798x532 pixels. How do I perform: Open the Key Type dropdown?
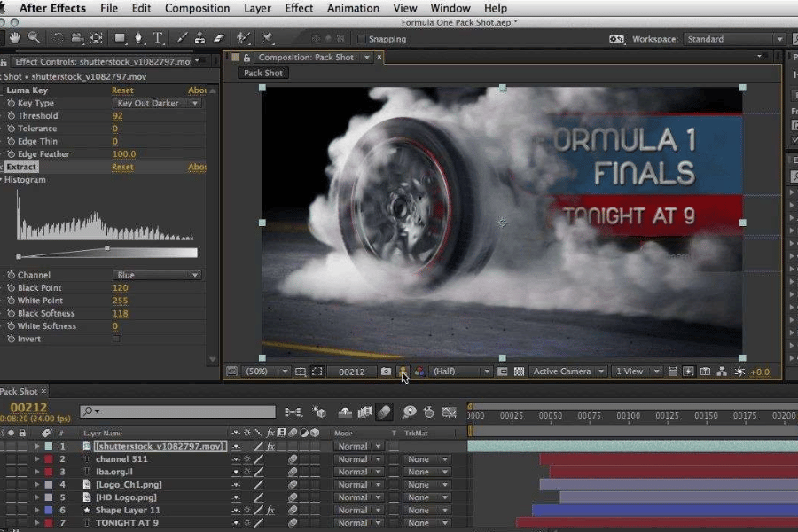(x=158, y=103)
